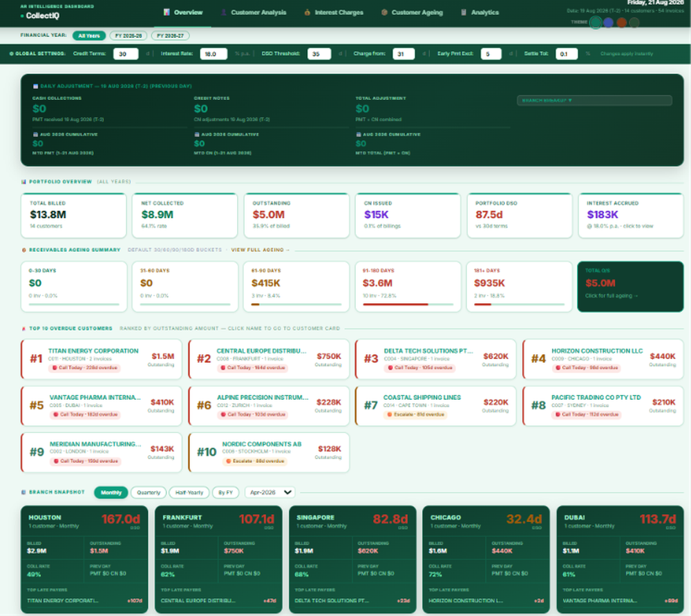Edit the Credit Terms field
The height and width of the screenshot is (616, 691).
pos(126,54)
